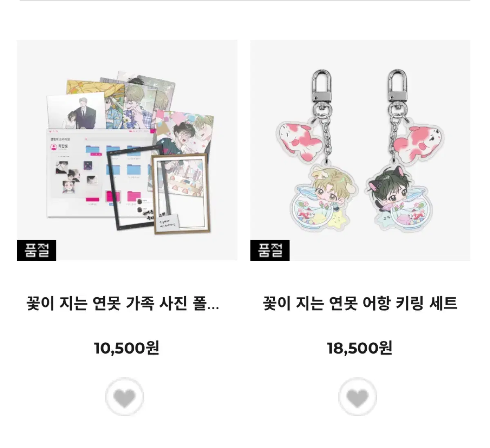Select the 10,500원 price label
Image resolution: width=490 pixels, height=448 pixels.
[127, 348]
